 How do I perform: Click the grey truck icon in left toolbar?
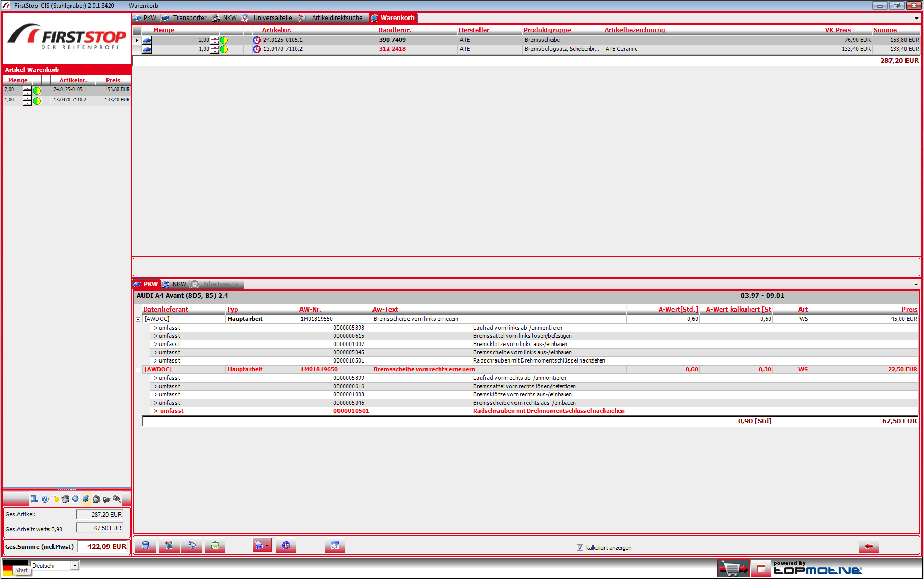click(x=65, y=499)
